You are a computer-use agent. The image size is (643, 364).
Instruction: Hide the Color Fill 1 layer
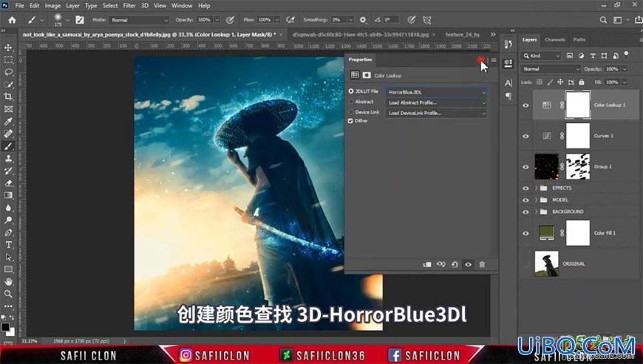click(x=525, y=233)
